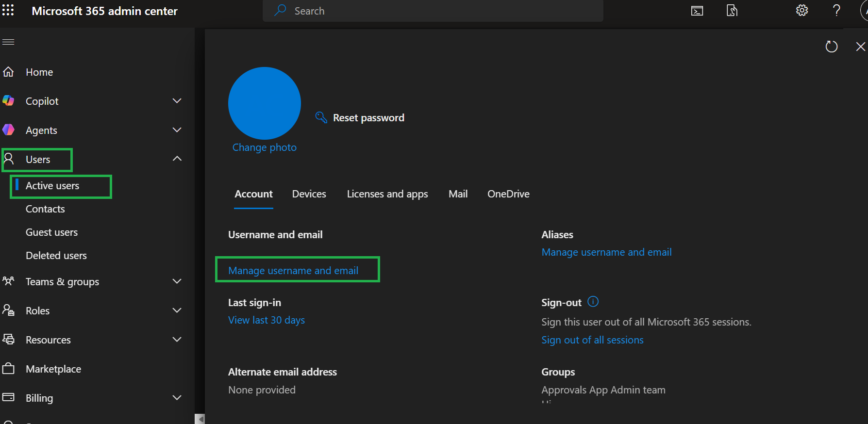
Task: Click the horizontal scrollbar left arrow
Action: tap(200, 419)
